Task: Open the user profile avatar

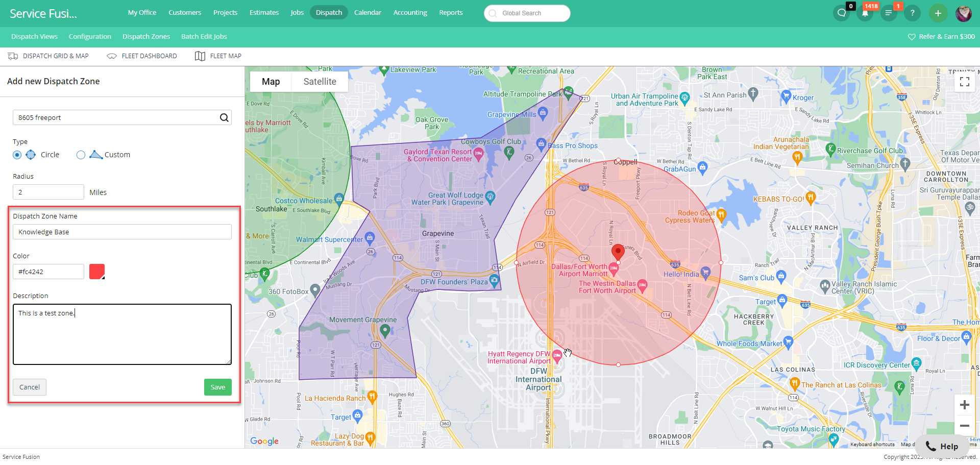Action: click(x=963, y=13)
